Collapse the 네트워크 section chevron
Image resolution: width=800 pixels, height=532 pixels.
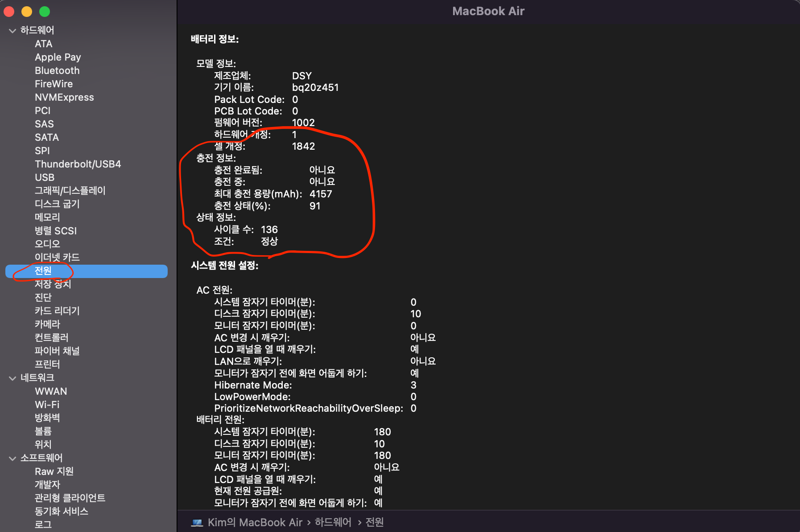pyautogui.click(x=12, y=378)
